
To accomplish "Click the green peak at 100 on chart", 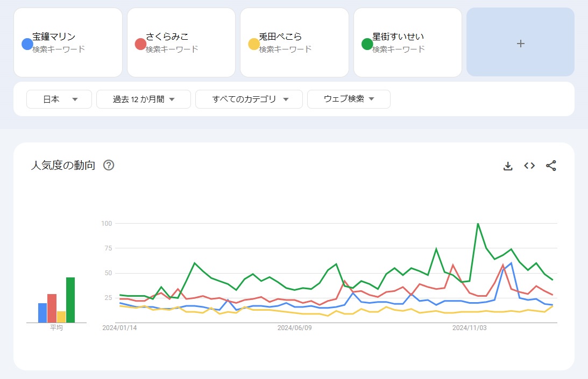I will point(478,224).
